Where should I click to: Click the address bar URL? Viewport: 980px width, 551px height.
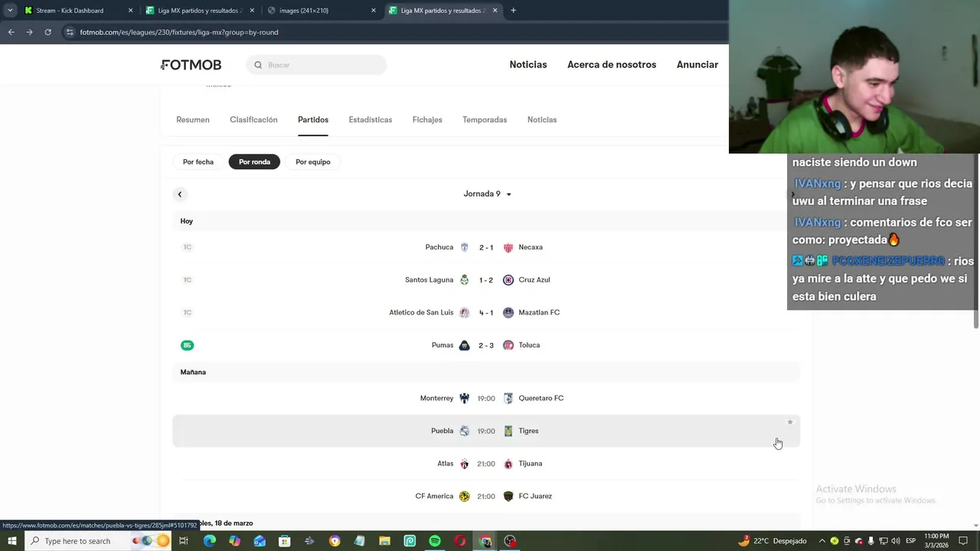[179, 32]
